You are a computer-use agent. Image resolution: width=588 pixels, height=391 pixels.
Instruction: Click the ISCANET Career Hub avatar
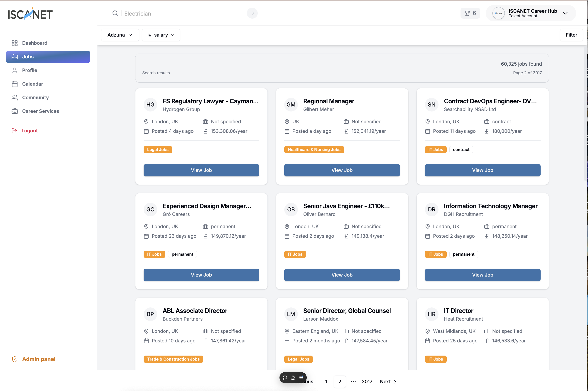coord(498,13)
